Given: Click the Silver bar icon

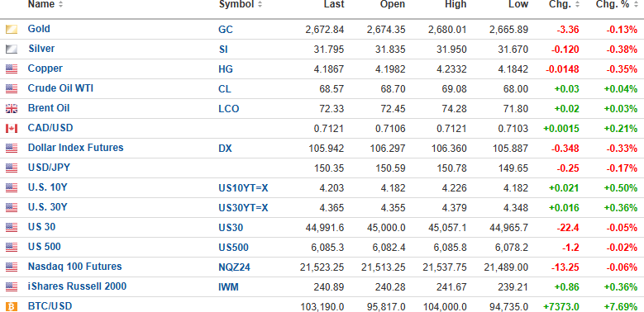Looking at the screenshot, I should [x=12, y=50].
